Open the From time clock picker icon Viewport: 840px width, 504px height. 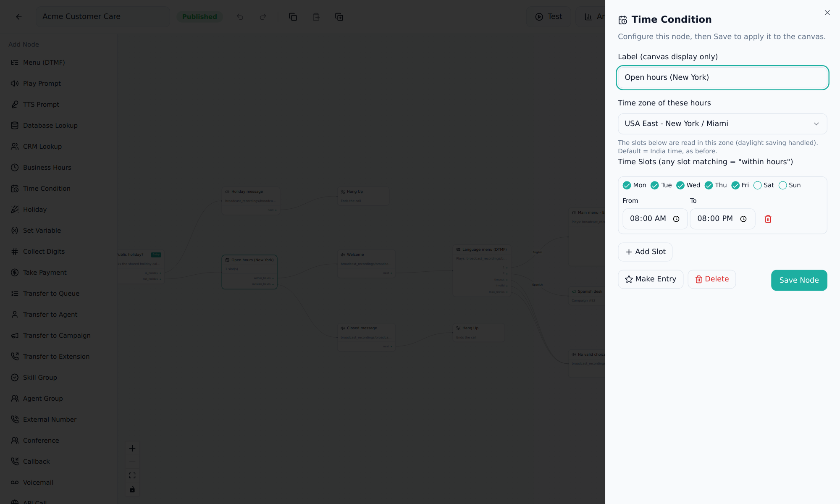(x=676, y=219)
